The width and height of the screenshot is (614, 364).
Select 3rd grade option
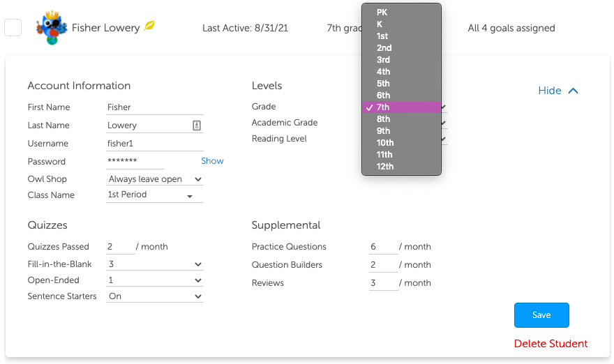[401, 60]
